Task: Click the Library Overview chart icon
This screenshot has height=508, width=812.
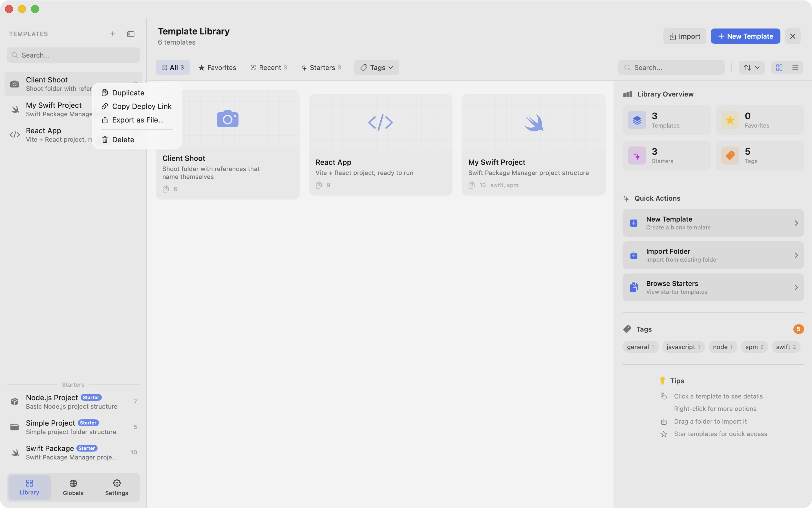Action: pyautogui.click(x=627, y=95)
